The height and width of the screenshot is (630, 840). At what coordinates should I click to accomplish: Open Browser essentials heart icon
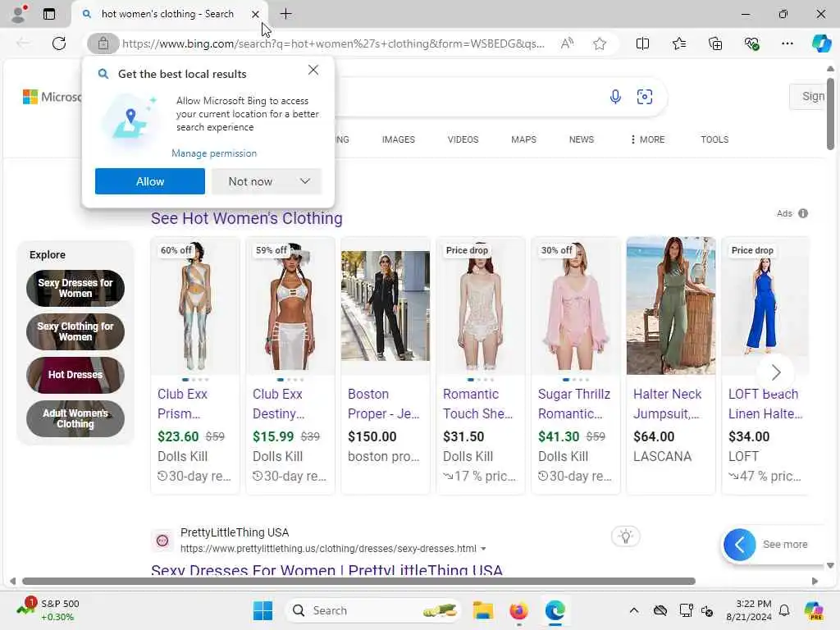(x=751, y=43)
